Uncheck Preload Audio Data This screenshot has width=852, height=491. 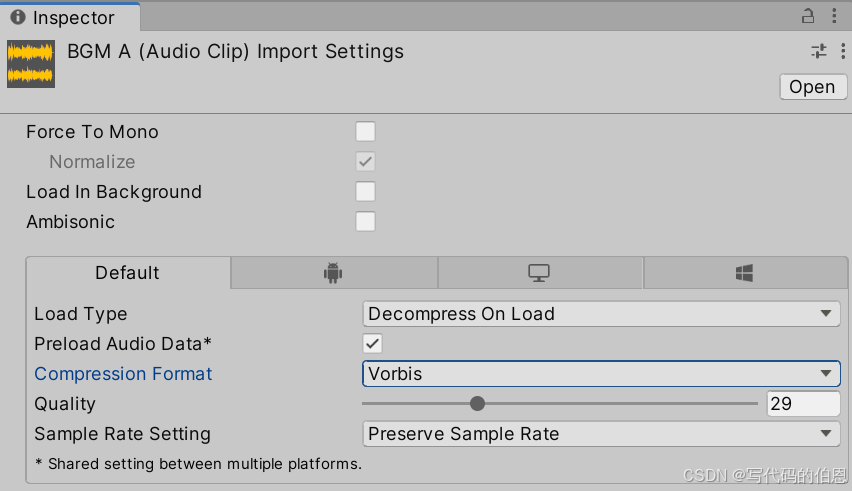(x=372, y=344)
